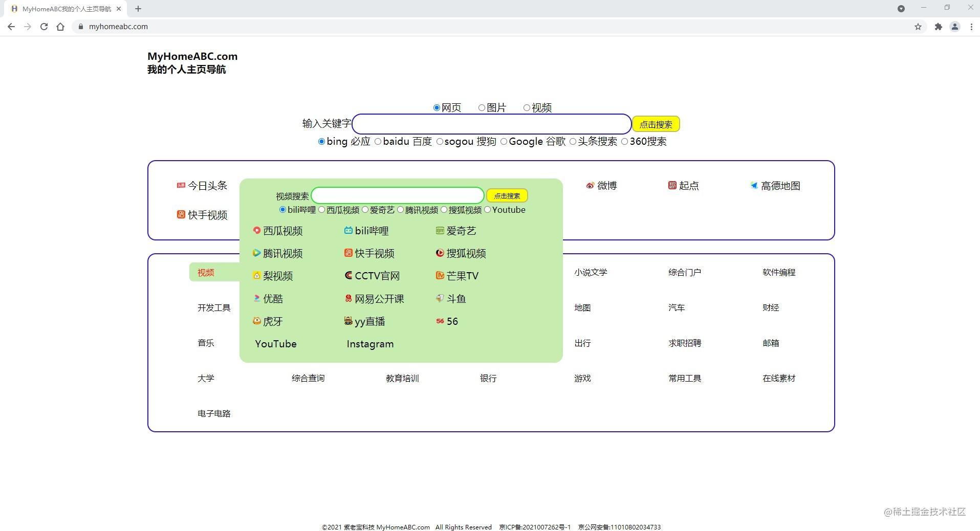Select the 网页 search type radio
The width and height of the screenshot is (980, 531).
pos(437,107)
